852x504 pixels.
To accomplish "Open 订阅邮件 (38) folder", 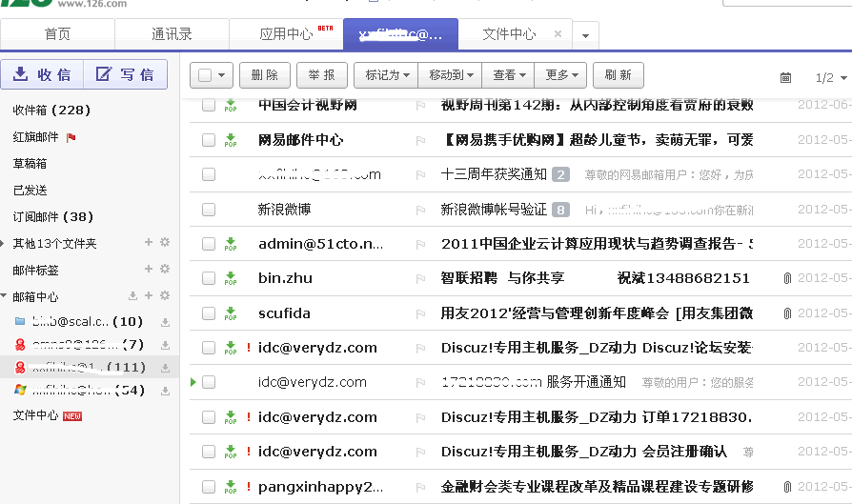I will pyautogui.click(x=53, y=216).
